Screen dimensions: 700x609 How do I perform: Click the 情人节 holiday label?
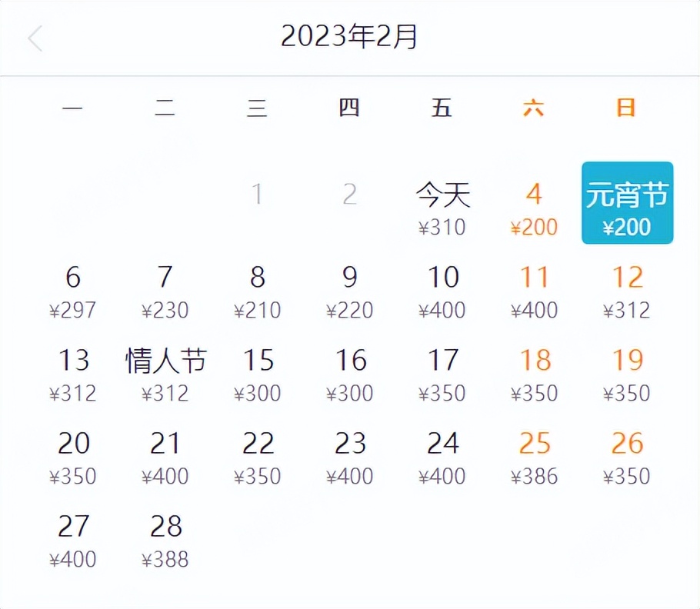point(166,360)
